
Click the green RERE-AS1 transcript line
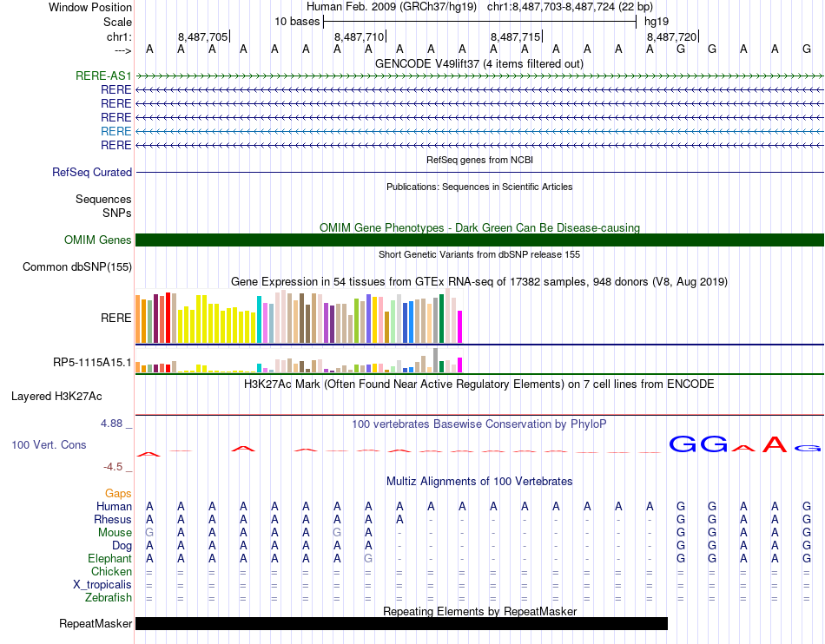point(479,76)
